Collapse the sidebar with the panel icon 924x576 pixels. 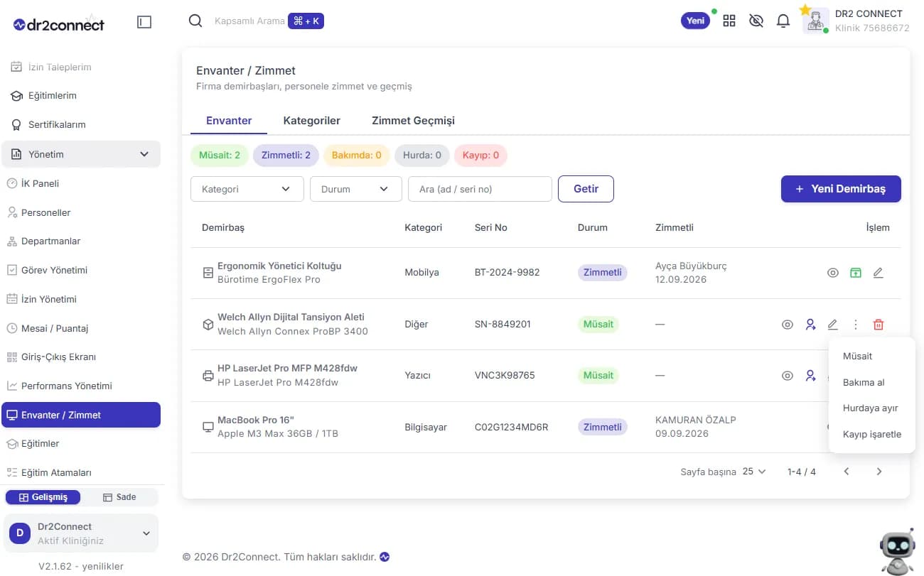coord(144,22)
